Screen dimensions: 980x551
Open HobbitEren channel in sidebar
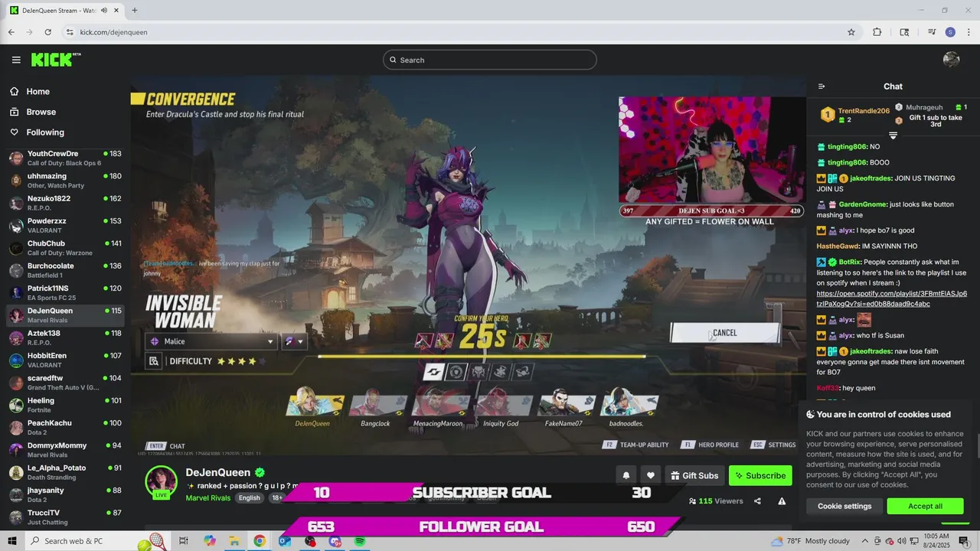[65, 360]
